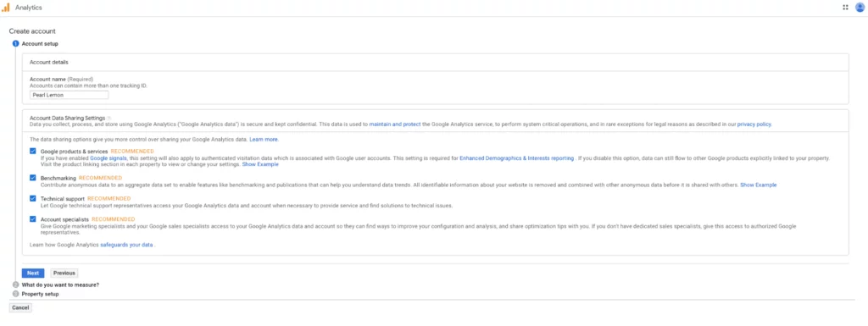This screenshot has height=326, width=868.
Task: Click RECOMMENDED label beside Google products & services
Action: (132, 151)
